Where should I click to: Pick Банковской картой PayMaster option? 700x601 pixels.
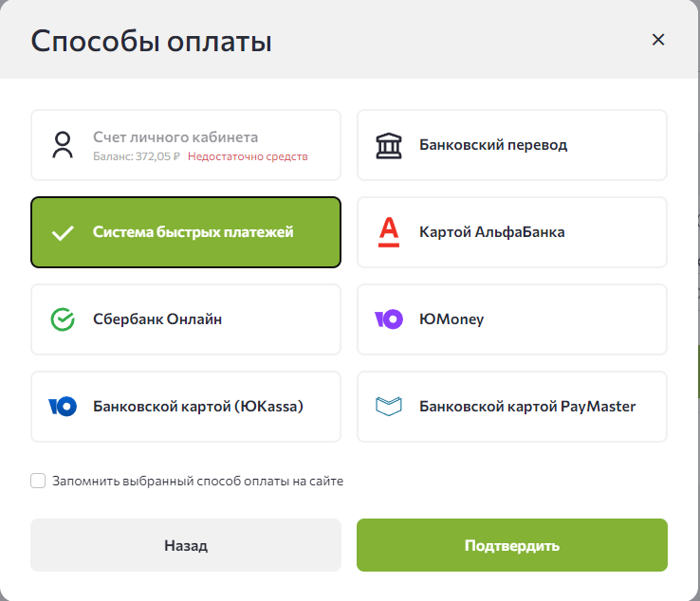click(512, 407)
